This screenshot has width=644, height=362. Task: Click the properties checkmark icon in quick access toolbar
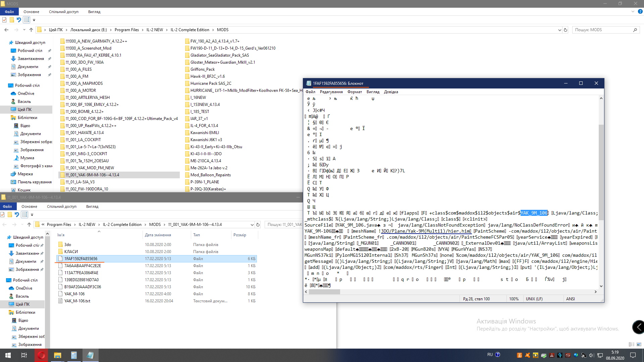(4, 20)
